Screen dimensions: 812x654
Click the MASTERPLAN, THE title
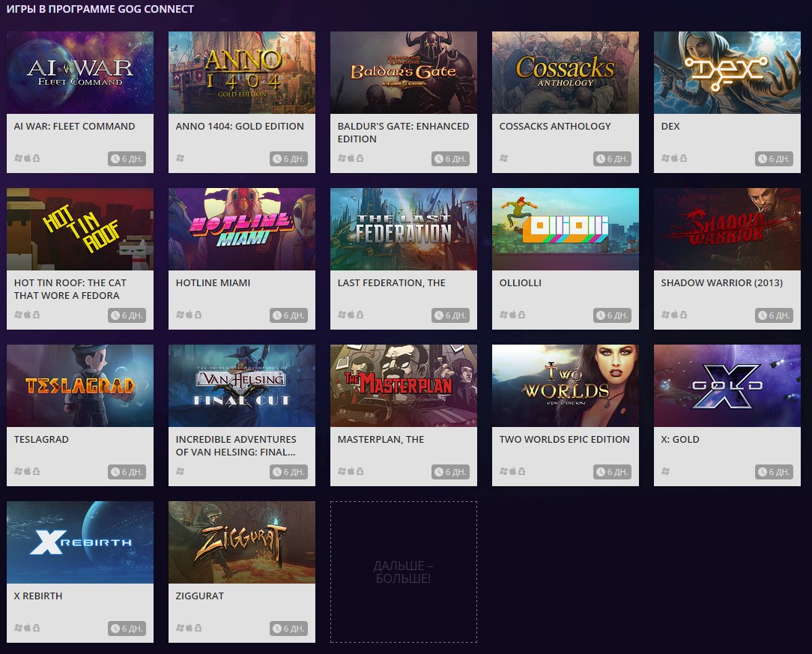381,439
